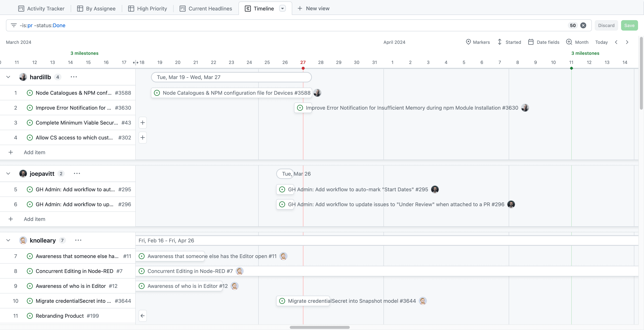The width and height of the screenshot is (644, 330).
Task: Collapse the hardillb assignee group
Action: tap(8, 77)
